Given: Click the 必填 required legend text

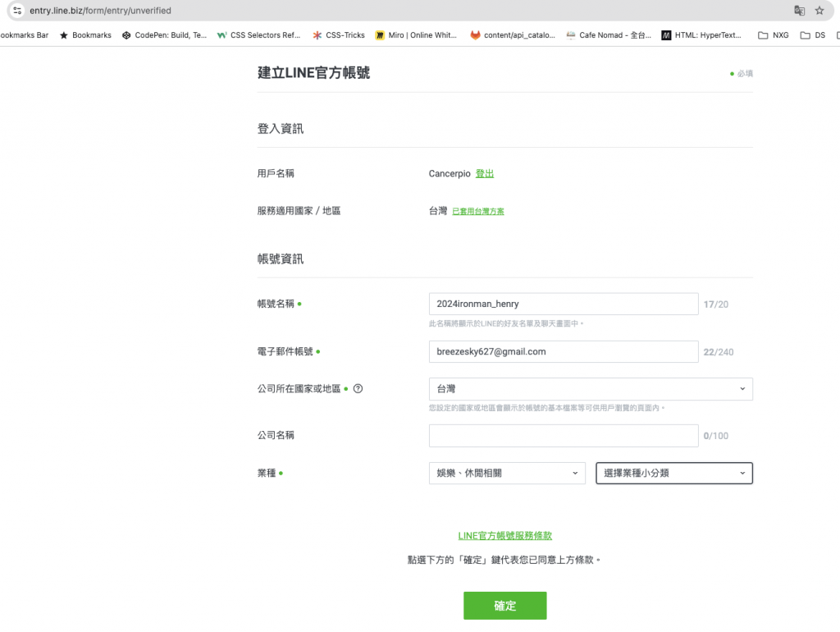Looking at the screenshot, I should 745,73.
